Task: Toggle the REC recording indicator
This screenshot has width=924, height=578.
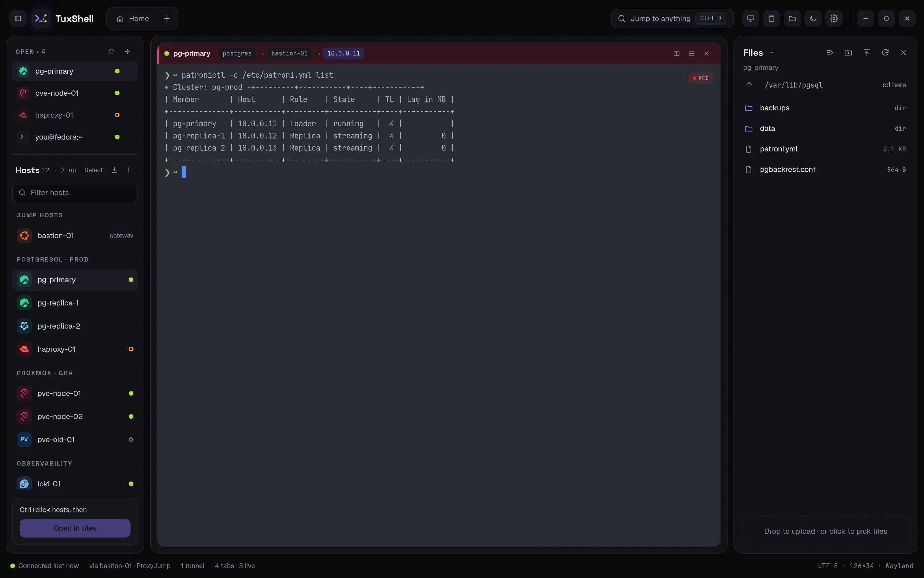Action: click(x=701, y=78)
